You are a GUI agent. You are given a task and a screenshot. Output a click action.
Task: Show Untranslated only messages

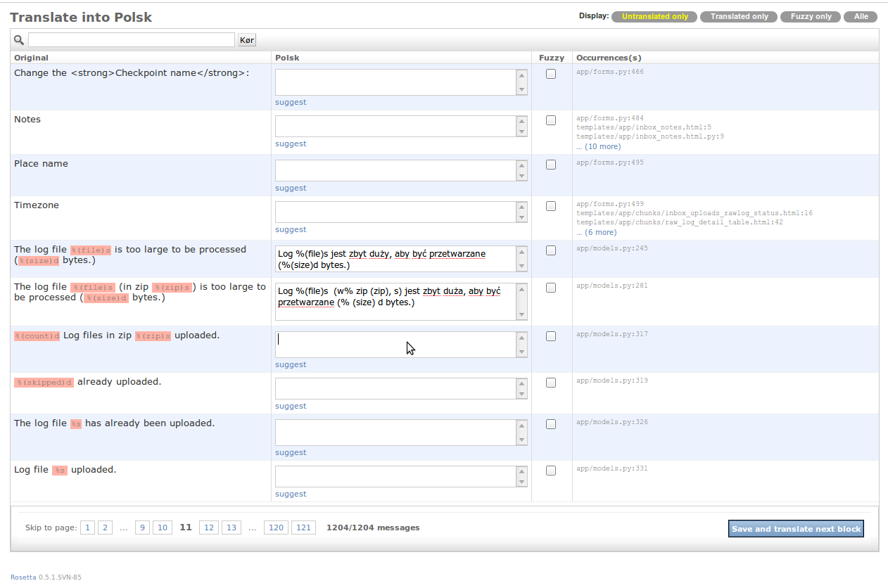[654, 16]
